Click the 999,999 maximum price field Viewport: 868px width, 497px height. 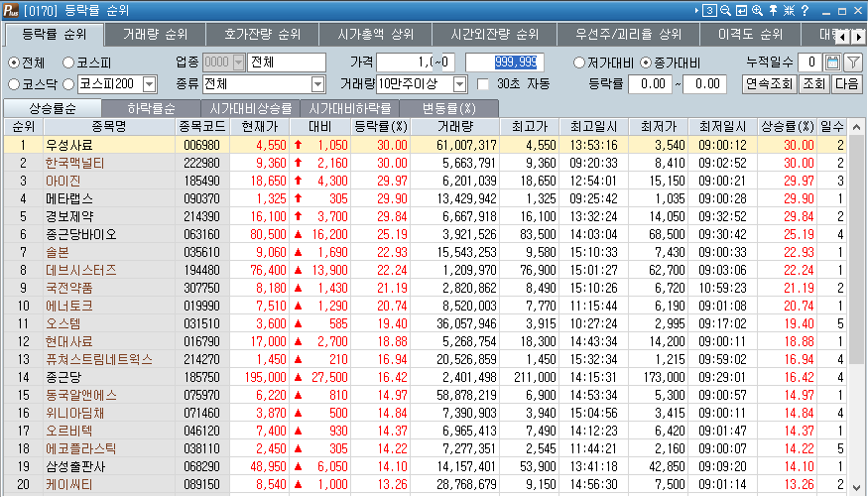tap(505, 62)
